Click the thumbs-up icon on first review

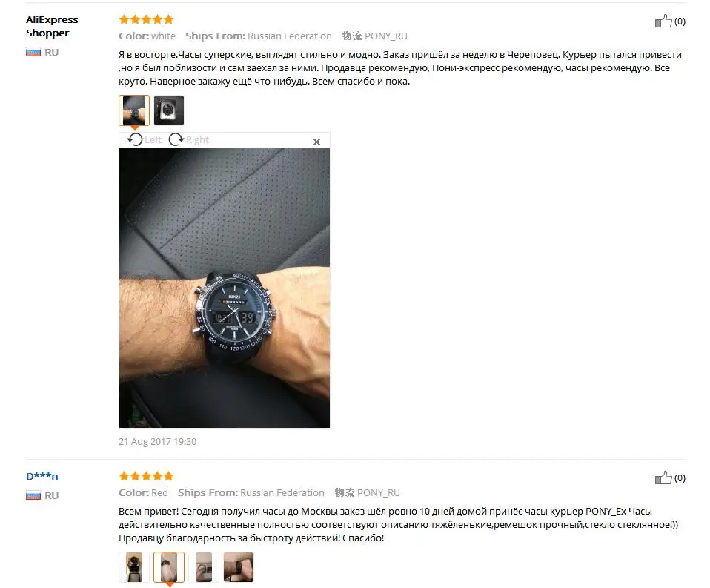point(663,21)
